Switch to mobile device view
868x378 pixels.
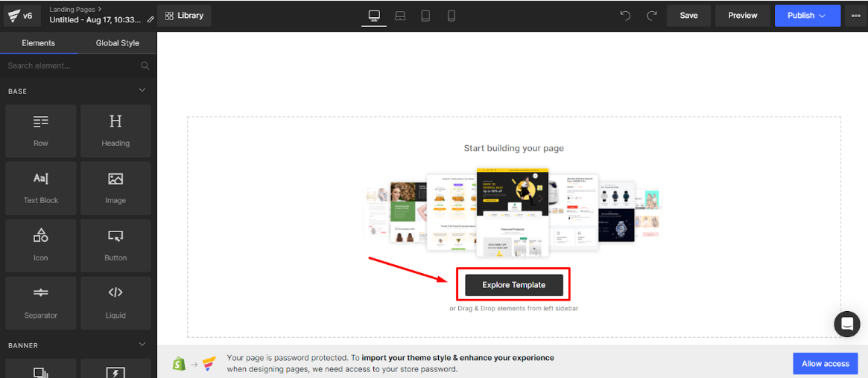[x=452, y=16]
